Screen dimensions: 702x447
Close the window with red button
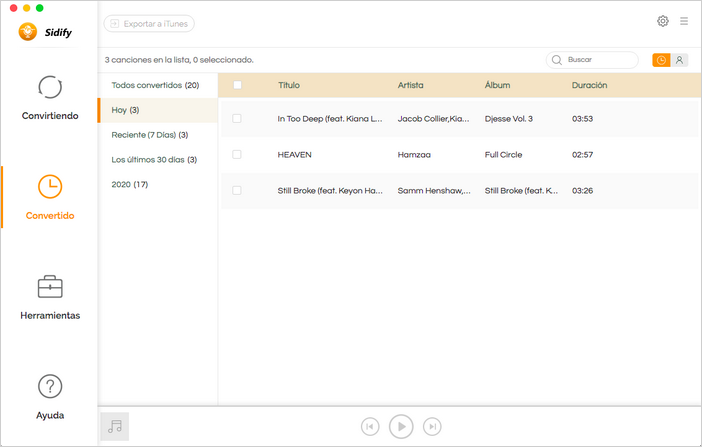13,8
